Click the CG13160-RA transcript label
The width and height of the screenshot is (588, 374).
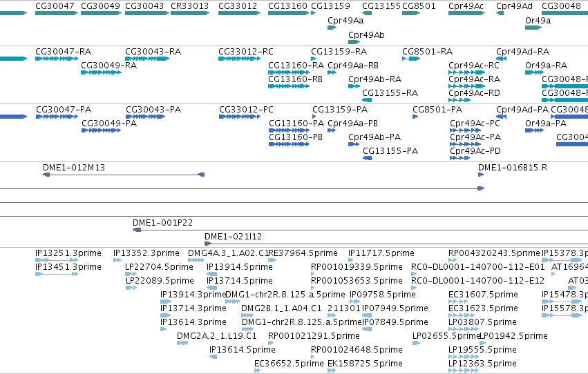(x=296, y=66)
